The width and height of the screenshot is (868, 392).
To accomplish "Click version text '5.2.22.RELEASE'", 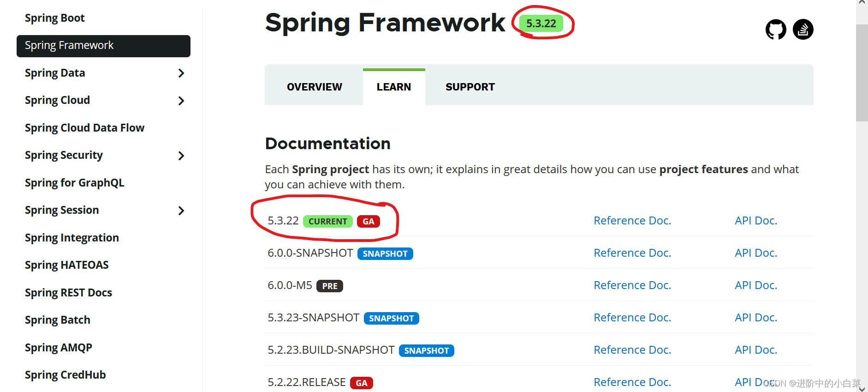I will (307, 382).
